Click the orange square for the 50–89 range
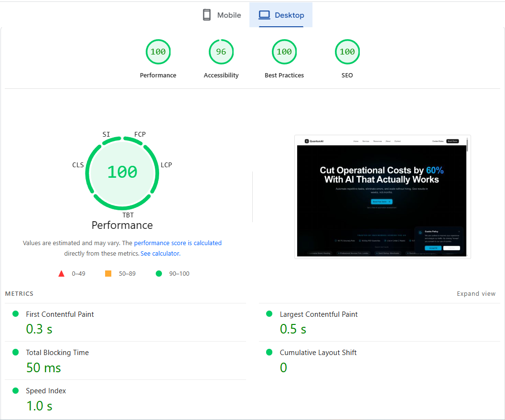505x420 pixels. [108, 273]
